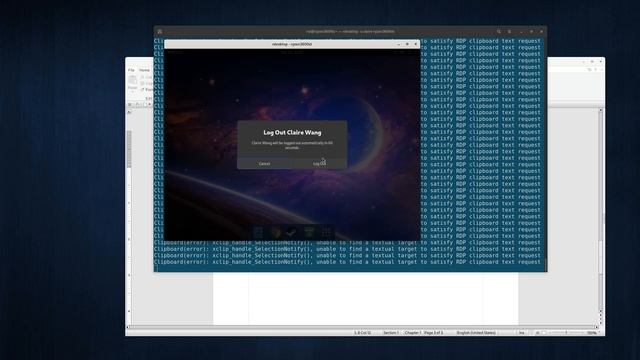Click 'Page 3 of 3' in the status bar

pos(433,333)
